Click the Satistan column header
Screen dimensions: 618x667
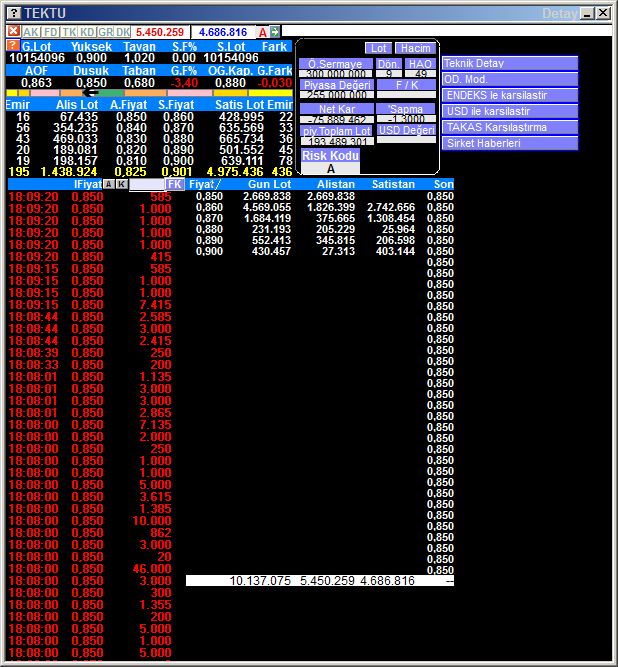tap(393, 184)
